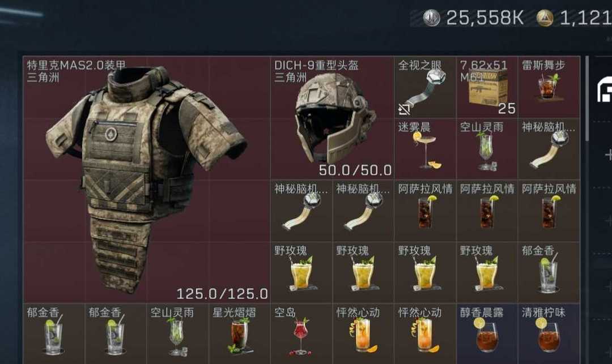
Task: Select the first 怦然心动 orange cocktail
Action: (363, 335)
